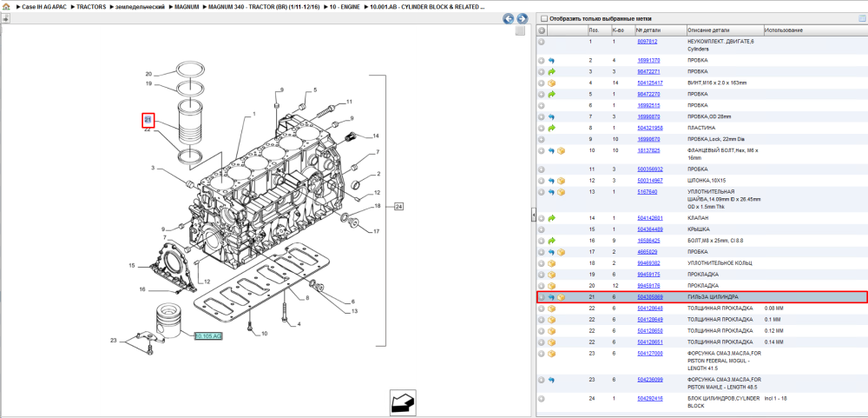
Task: Open the земледельческий breadcrumb
Action: click(x=140, y=7)
